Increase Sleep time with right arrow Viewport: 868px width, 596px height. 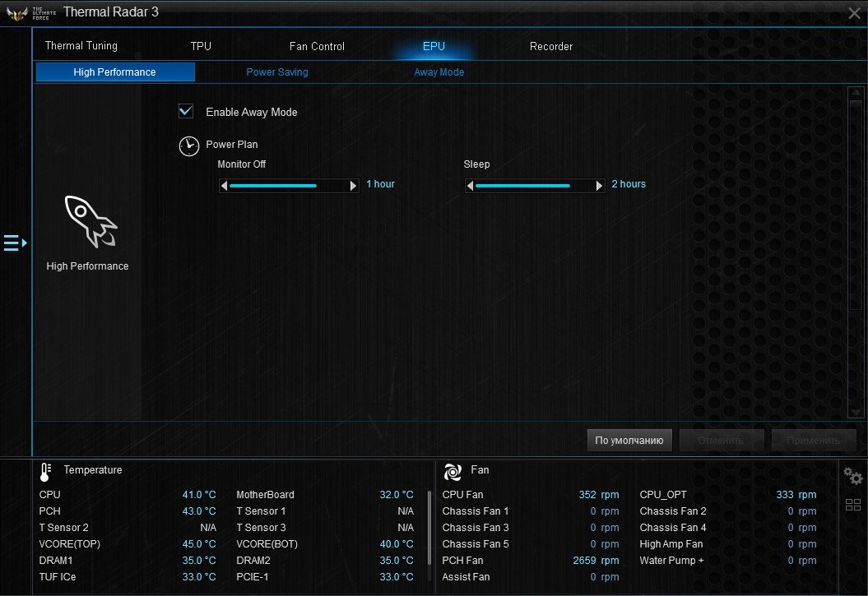599,186
